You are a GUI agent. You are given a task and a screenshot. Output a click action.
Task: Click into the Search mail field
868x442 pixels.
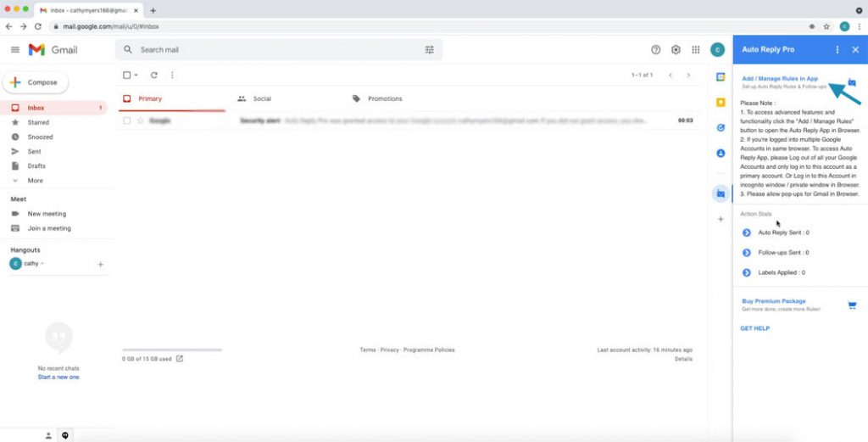click(x=271, y=50)
